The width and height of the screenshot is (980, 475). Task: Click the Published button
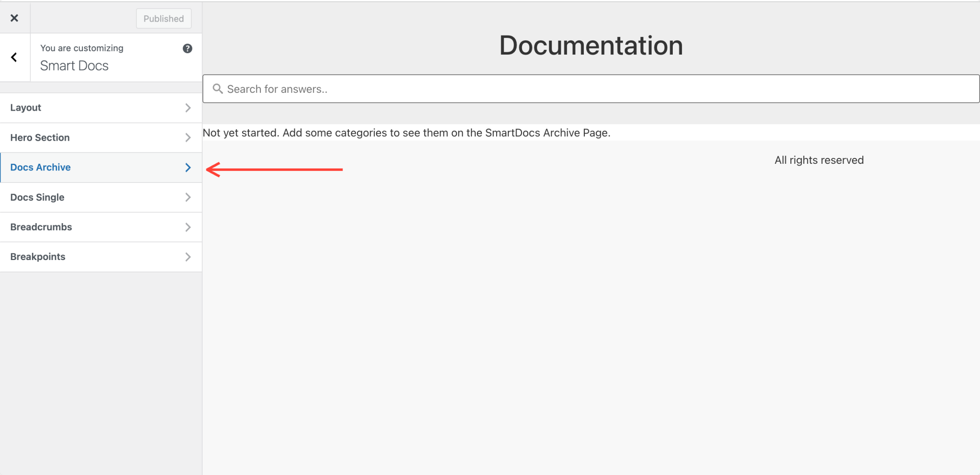tap(164, 19)
